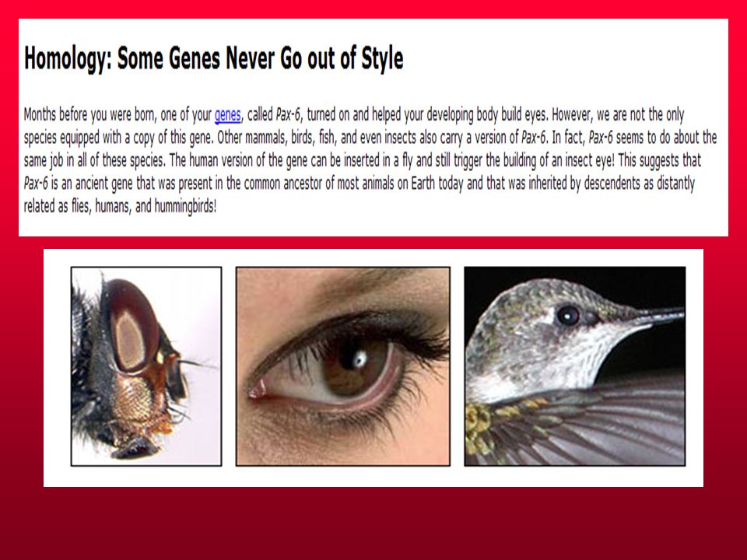Click the fly's mouthparts at the photo bottom
Viewport: 747px width, 560px height.
pos(135,446)
